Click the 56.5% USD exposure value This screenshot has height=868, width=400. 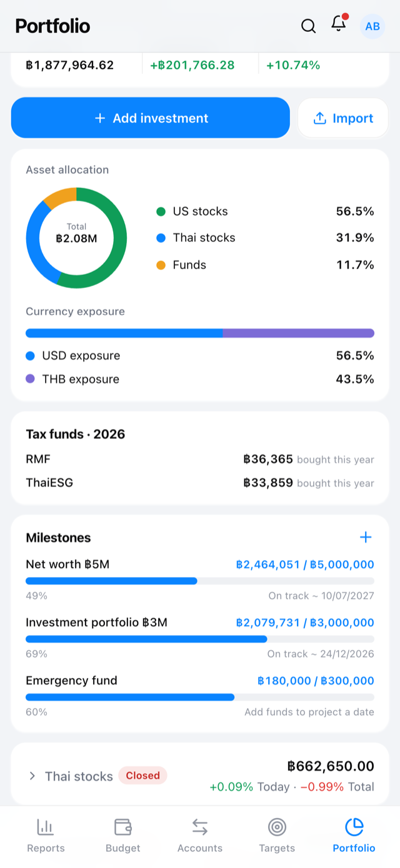point(355,356)
